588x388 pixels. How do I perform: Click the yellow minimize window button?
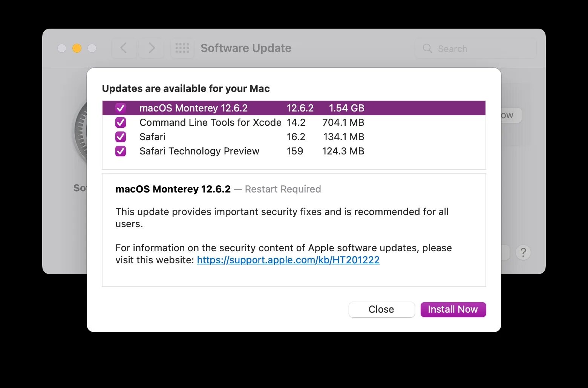pyautogui.click(x=77, y=48)
